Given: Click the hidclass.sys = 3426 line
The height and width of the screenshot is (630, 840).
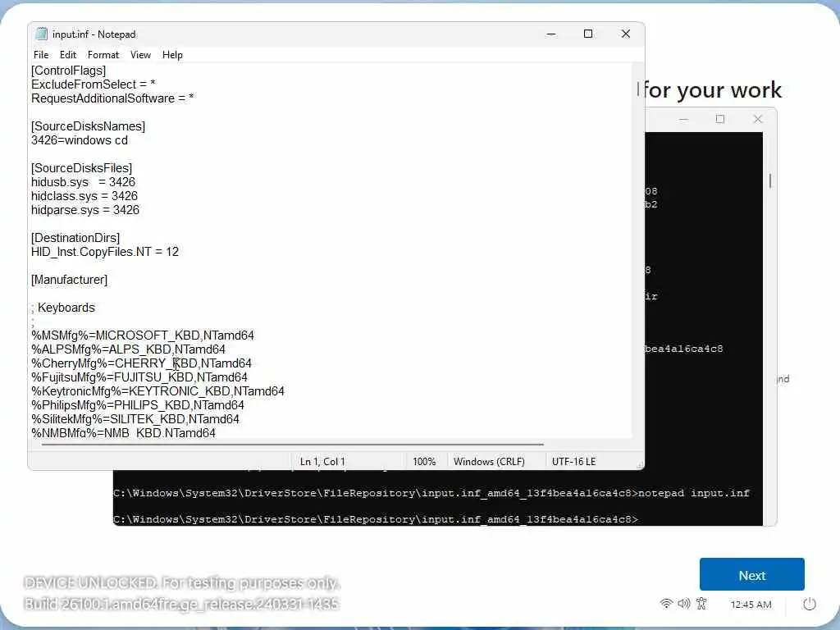Looking at the screenshot, I should coord(84,196).
